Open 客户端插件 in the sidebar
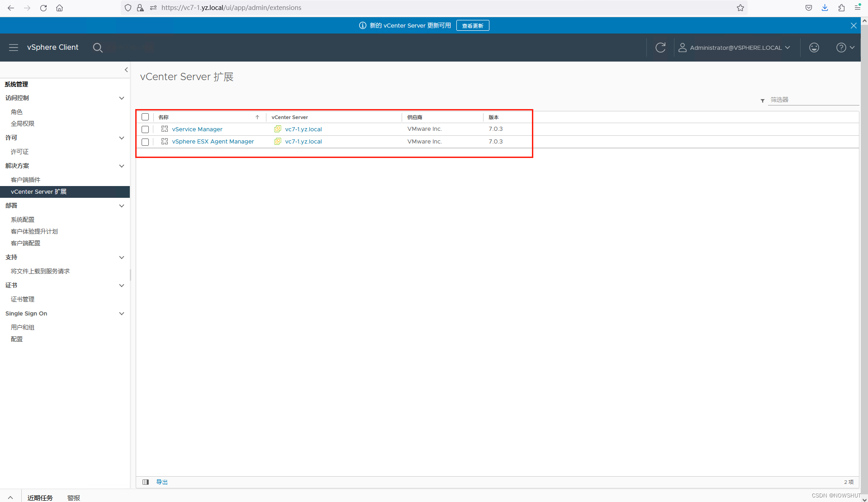The width and height of the screenshot is (868, 502). point(25,180)
